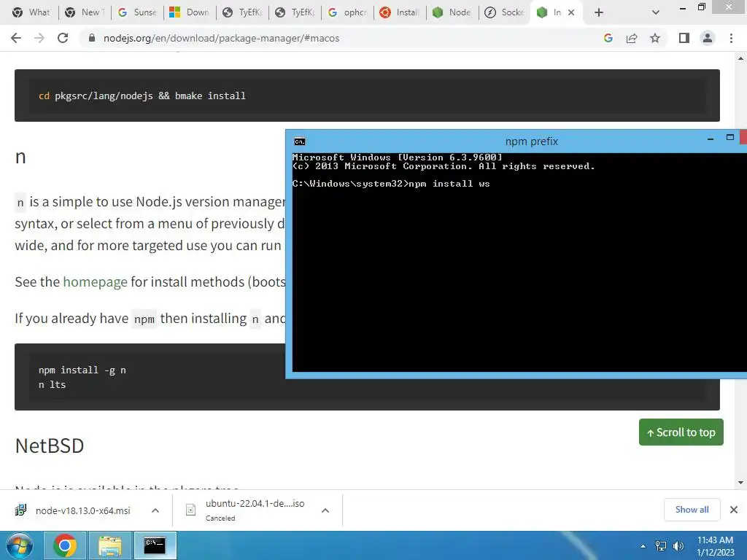
Task: Go back to the previous page
Action: pyautogui.click(x=16, y=38)
